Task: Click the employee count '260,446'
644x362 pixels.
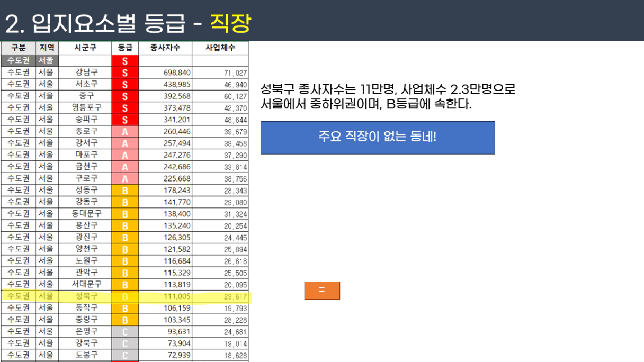Action: (177, 131)
